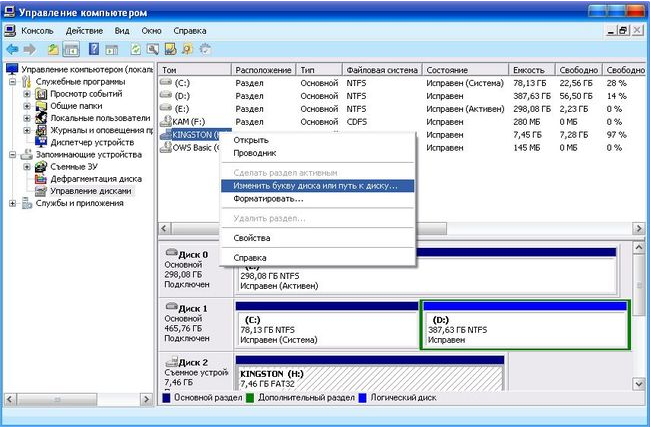Click the Back arrow toolbar icon
654x430 pixels.
tap(12, 48)
